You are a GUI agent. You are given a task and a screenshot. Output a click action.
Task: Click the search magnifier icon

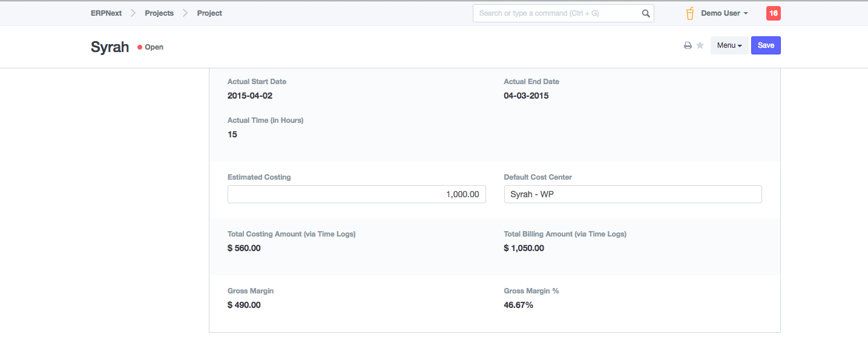click(646, 13)
